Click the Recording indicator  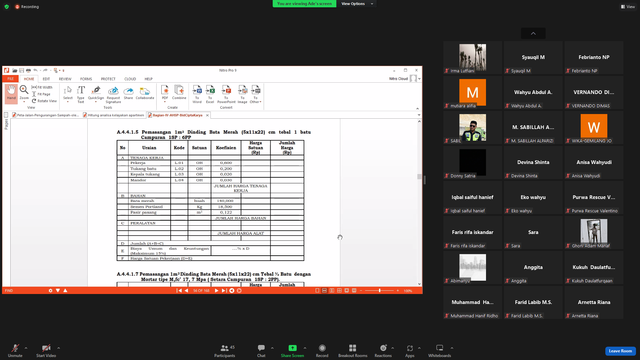tap(27, 7)
